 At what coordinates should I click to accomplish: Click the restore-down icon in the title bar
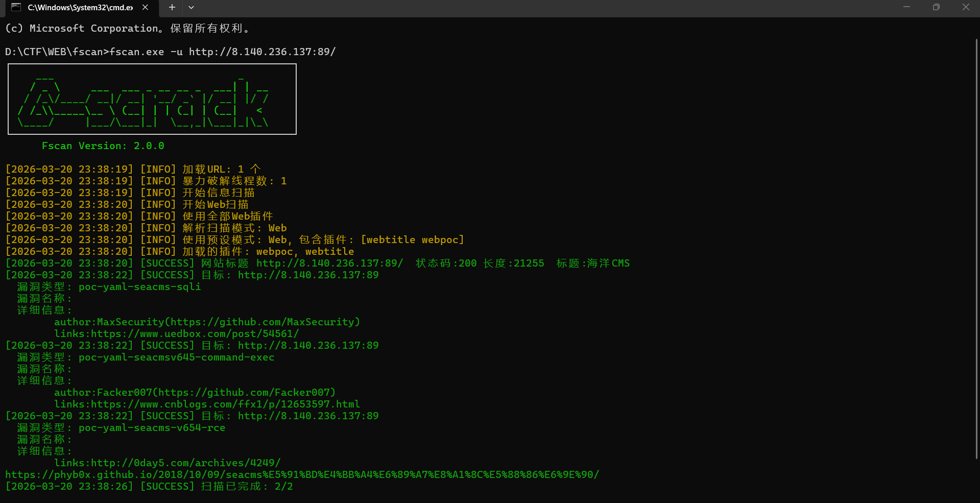click(x=936, y=7)
